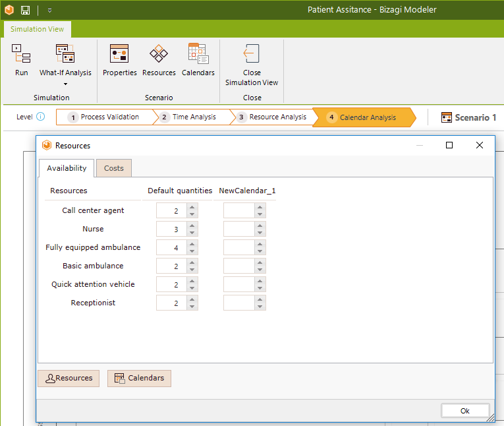Increase Basic ambulance default quantity
The image size is (504, 426).
point(192,262)
